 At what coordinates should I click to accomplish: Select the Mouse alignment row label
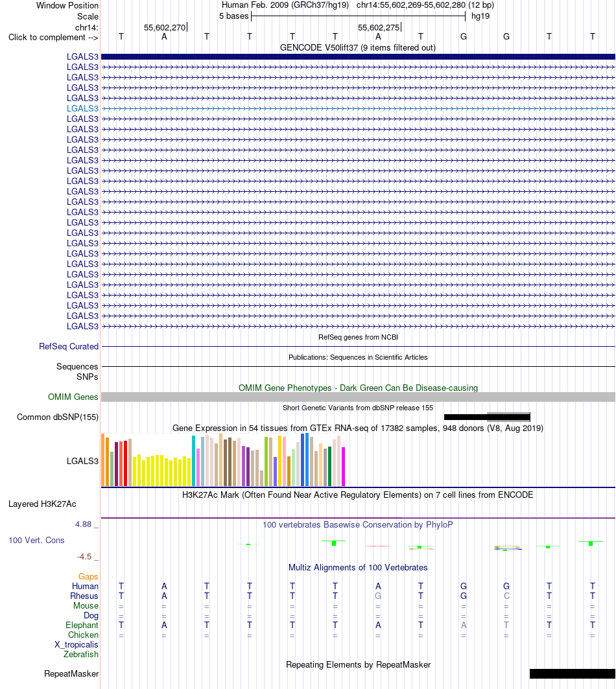(86, 605)
